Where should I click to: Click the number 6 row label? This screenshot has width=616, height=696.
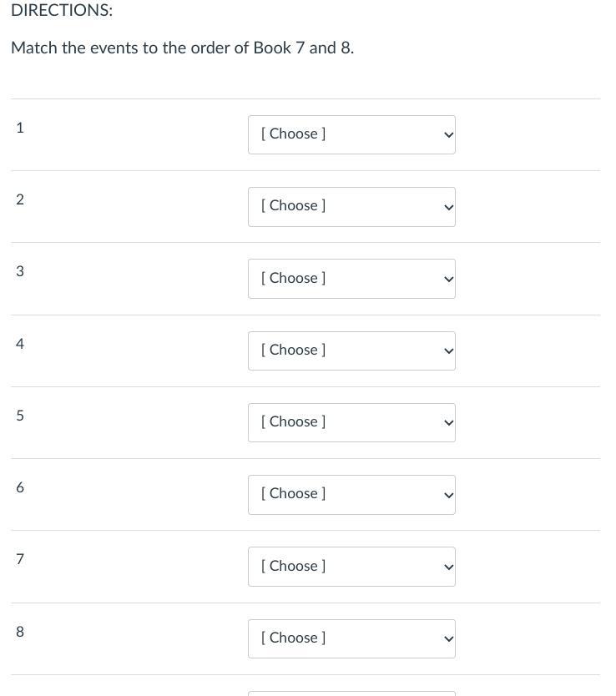pos(20,487)
